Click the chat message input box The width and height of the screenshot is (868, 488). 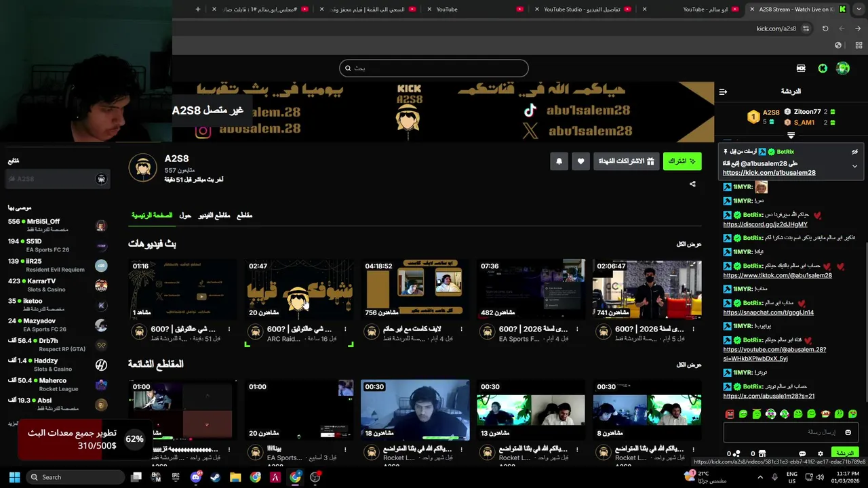pyautogui.click(x=791, y=432)
